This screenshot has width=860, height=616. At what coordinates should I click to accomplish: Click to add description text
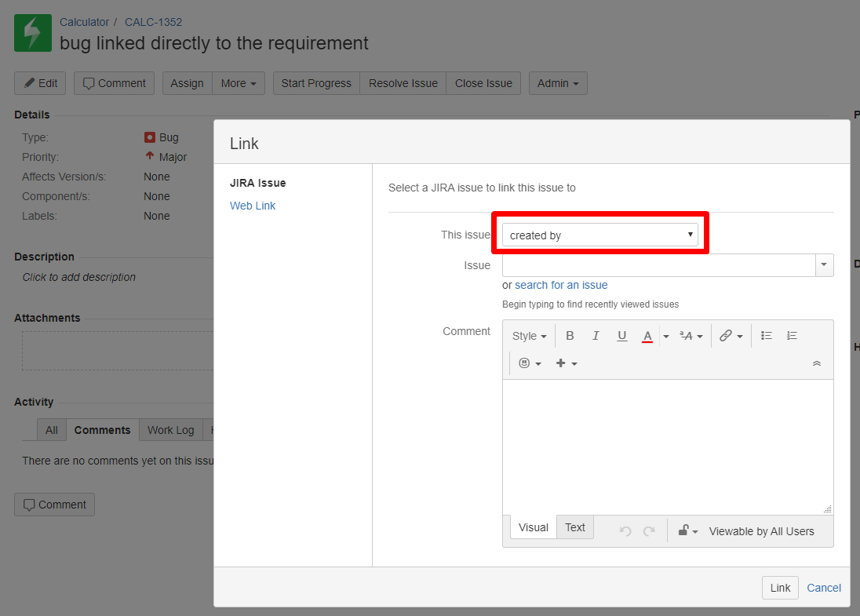coord(79,277)
